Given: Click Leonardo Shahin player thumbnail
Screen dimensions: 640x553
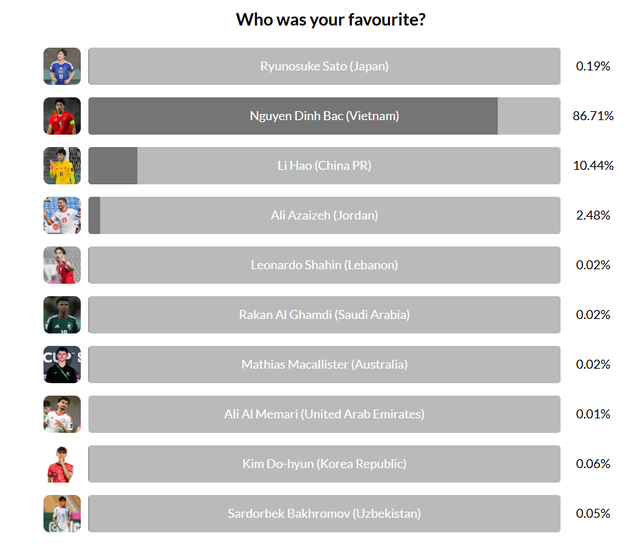Looking at the screenshot, I should click(62, 265).
